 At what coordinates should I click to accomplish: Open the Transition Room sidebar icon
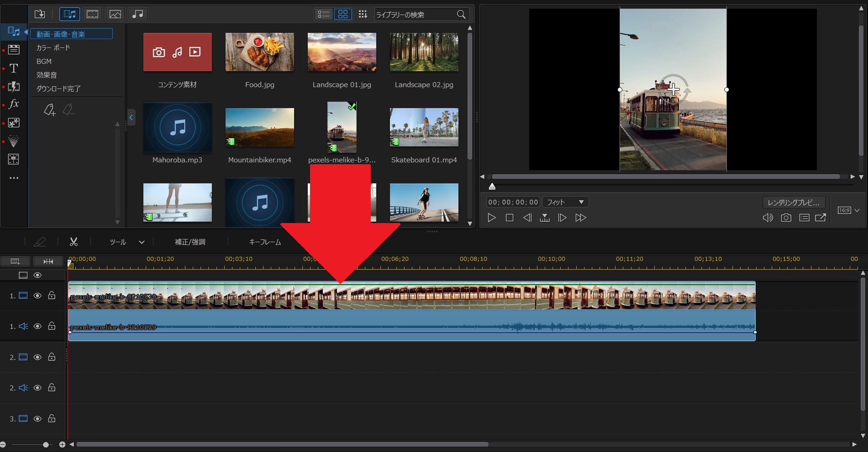point(14,86)
